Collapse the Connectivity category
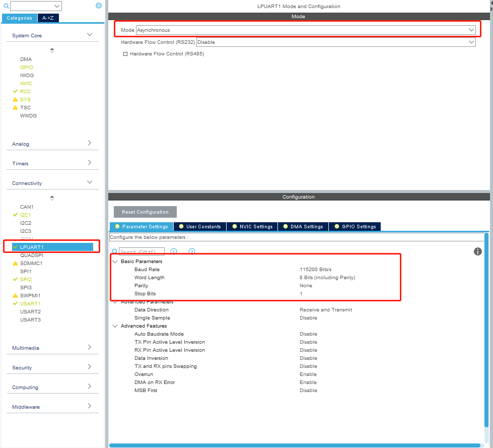This screenshot has width=493, height=448. (x=90, y=182)
